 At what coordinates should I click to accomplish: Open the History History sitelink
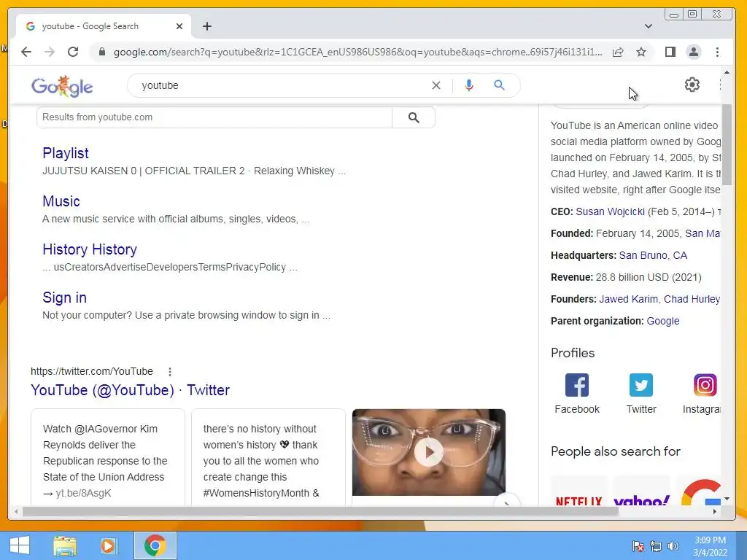[x=90, y=249]
